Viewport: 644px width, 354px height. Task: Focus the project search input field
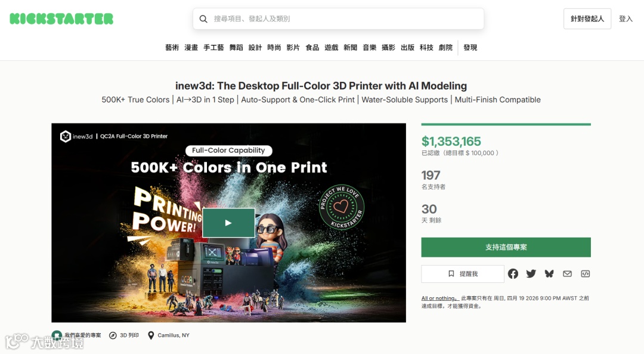click(339, 19)
